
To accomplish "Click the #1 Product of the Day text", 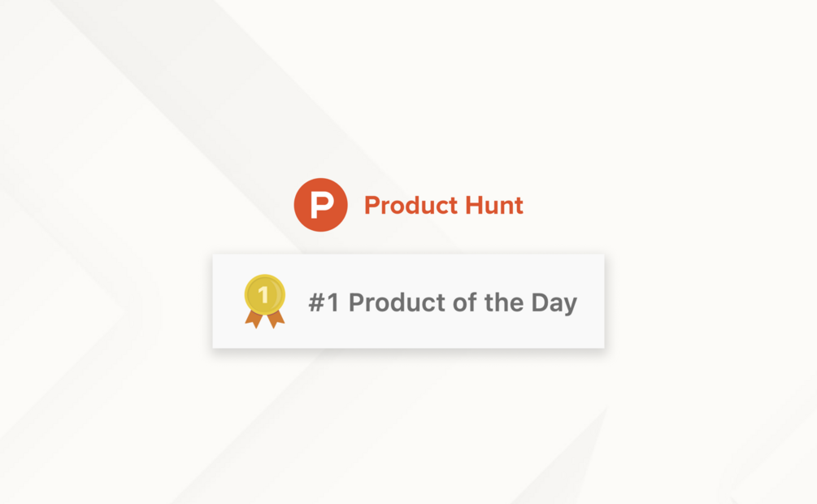I will (442, 302).
